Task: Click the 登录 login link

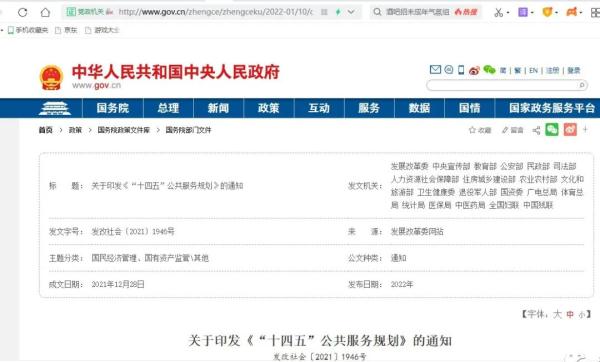Action: pos(574,70)
